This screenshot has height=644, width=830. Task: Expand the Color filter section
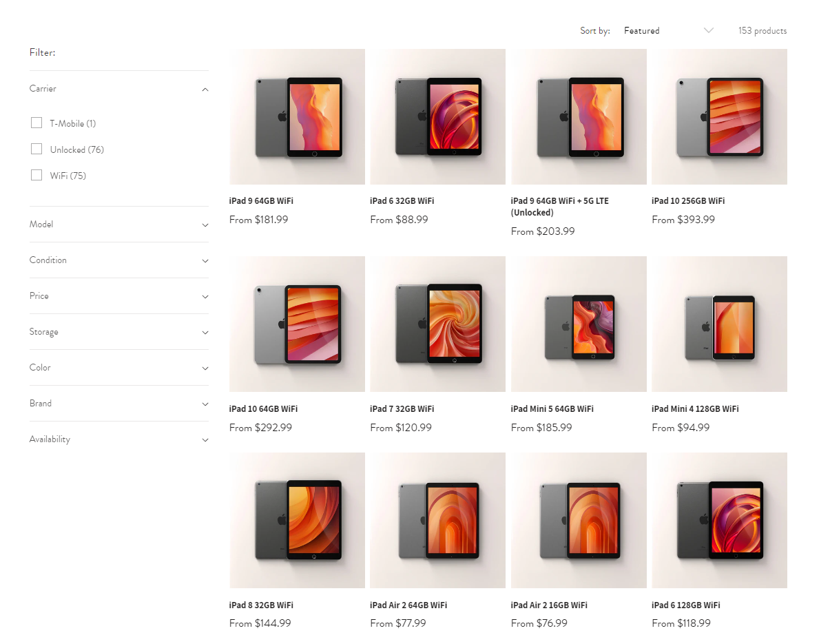click(x=118, y=367)
